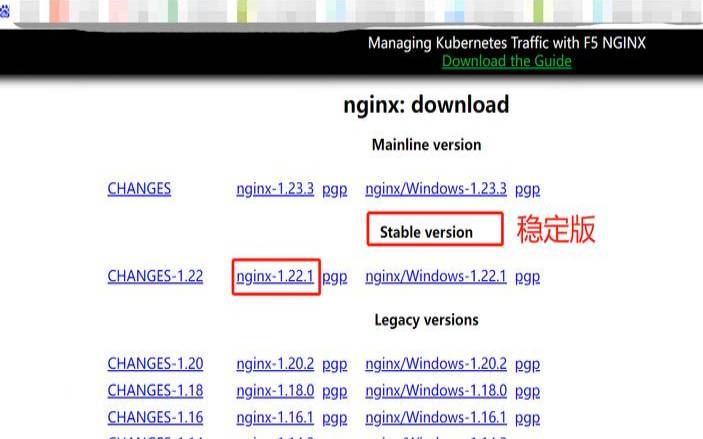Open pgp signature for nginx-1.20.2
The width and height of the screenshot is (703, 439).
tap(334, 365)
